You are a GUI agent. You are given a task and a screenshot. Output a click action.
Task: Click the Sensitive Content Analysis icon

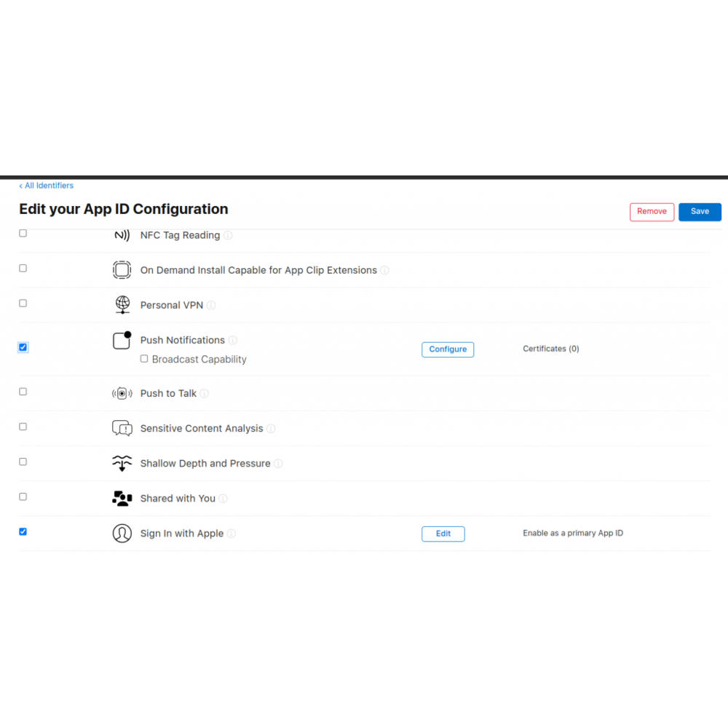(122, 428)
